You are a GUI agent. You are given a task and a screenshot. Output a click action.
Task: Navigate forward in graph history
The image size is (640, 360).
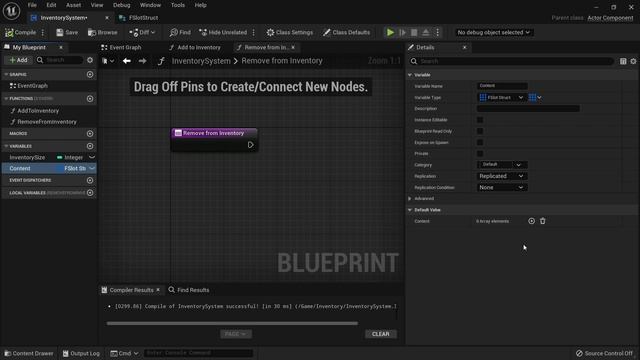(142, 61)
